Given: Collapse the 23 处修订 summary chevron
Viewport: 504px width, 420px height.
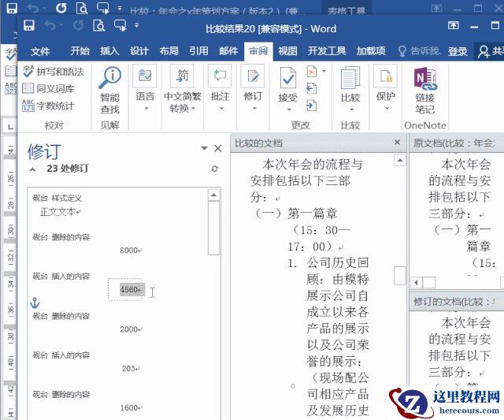Looking at the screenshot, I should (x=33, y=169).
